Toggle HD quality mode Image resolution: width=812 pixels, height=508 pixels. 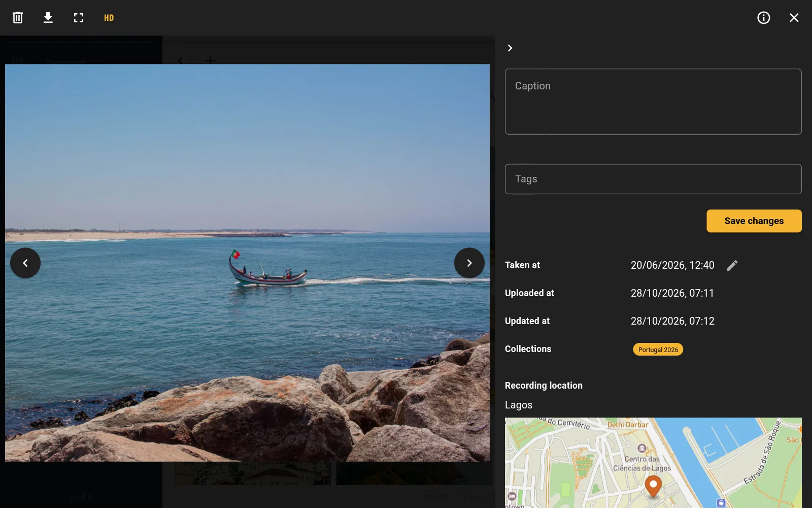click(x=109, y=18)
